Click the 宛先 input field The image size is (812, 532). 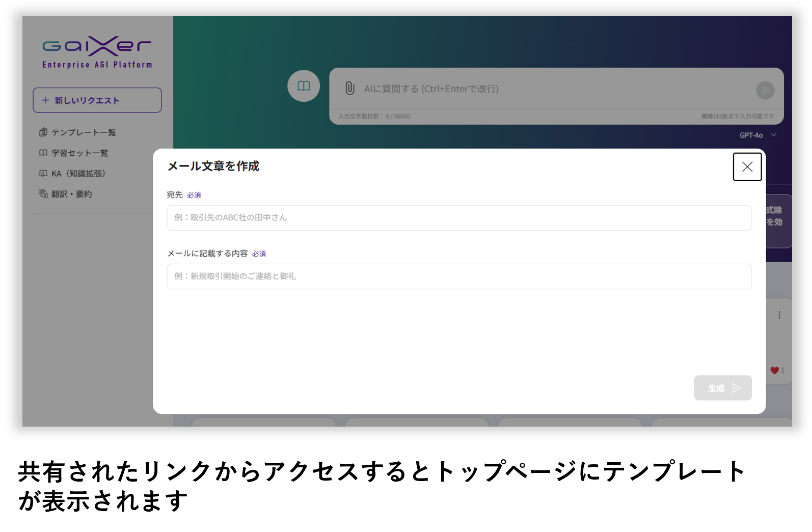[459, 218]
